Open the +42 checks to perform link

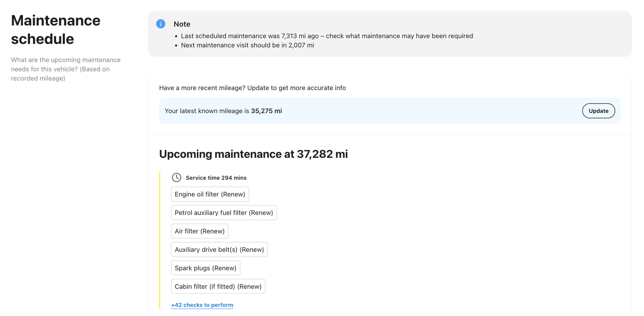[202, 305]
